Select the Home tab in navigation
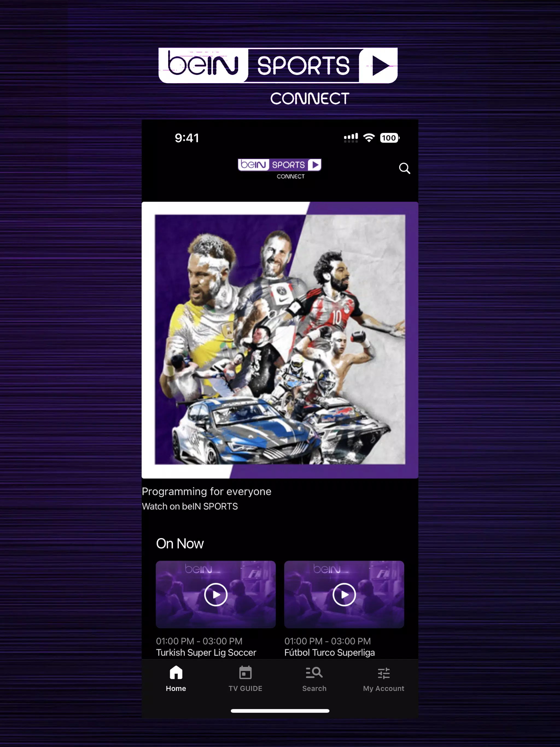The width and height of the screenshot is (560, 747). coord(175,679)
